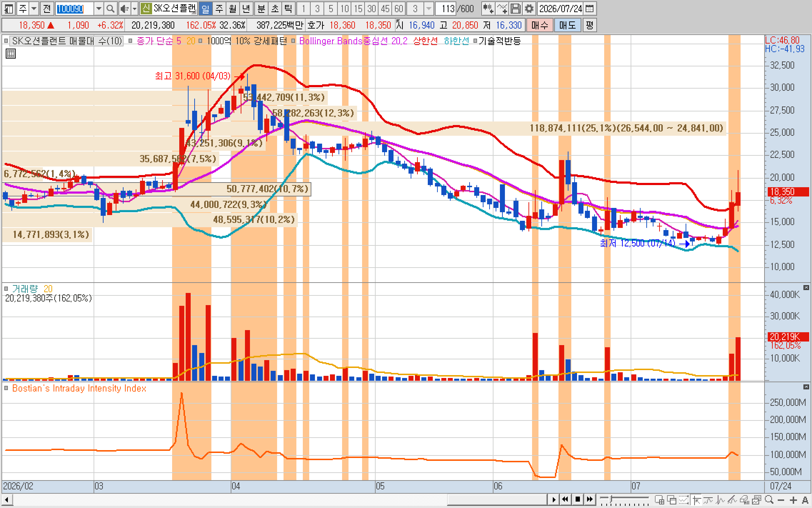Toggle the SK오션플랜트 매물대 indicator marker
This screenshot has height=508, width=812.
(6, 41)
